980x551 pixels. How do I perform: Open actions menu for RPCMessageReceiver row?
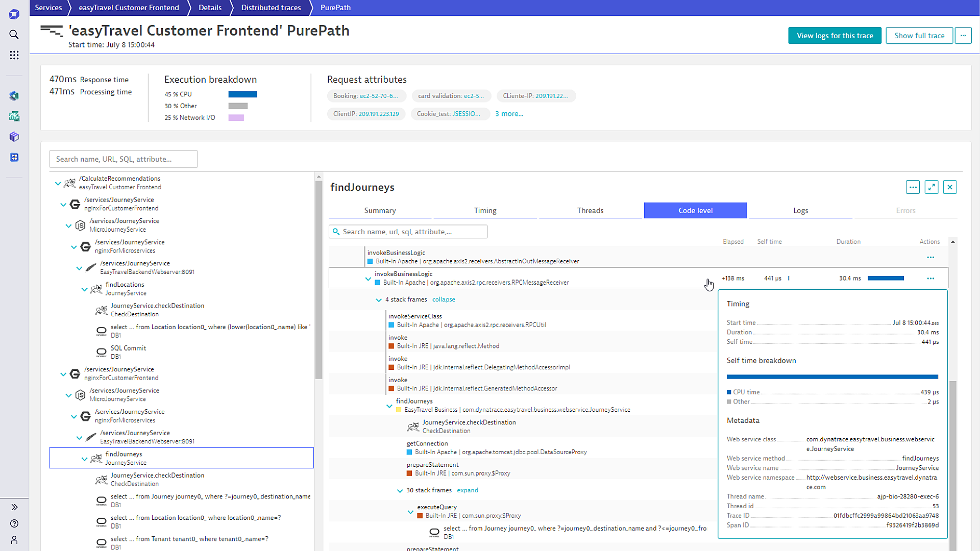tap(930, 279)
